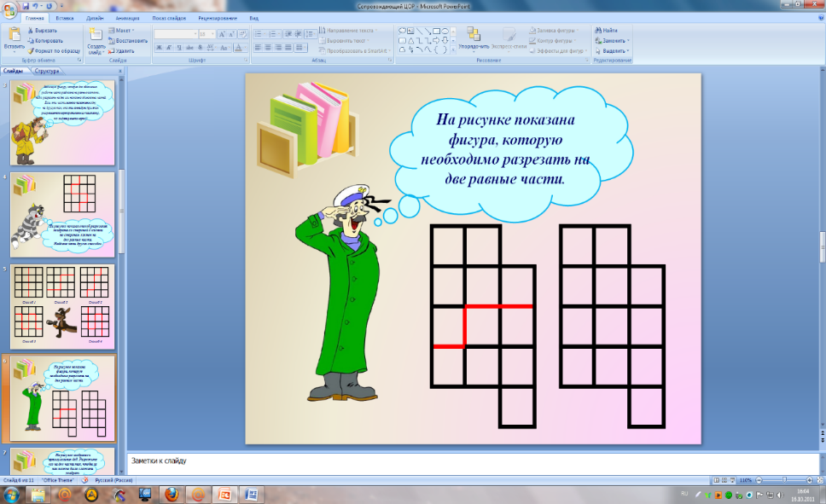Click the zoom out minus button
Viewport: 826px width, 504px height.
[759, 480]
